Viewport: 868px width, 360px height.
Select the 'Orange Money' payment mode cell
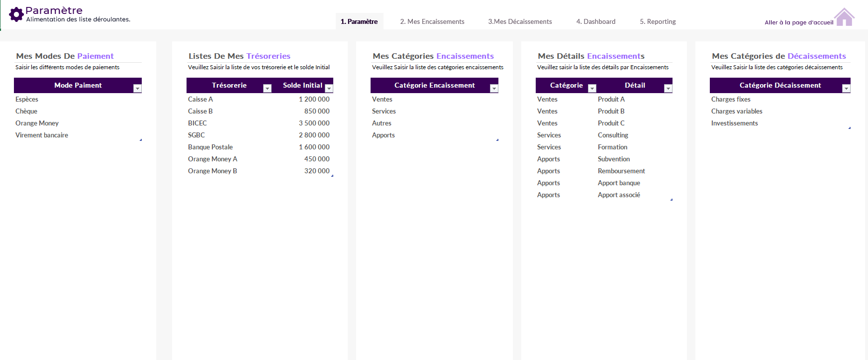click(78, 123)
